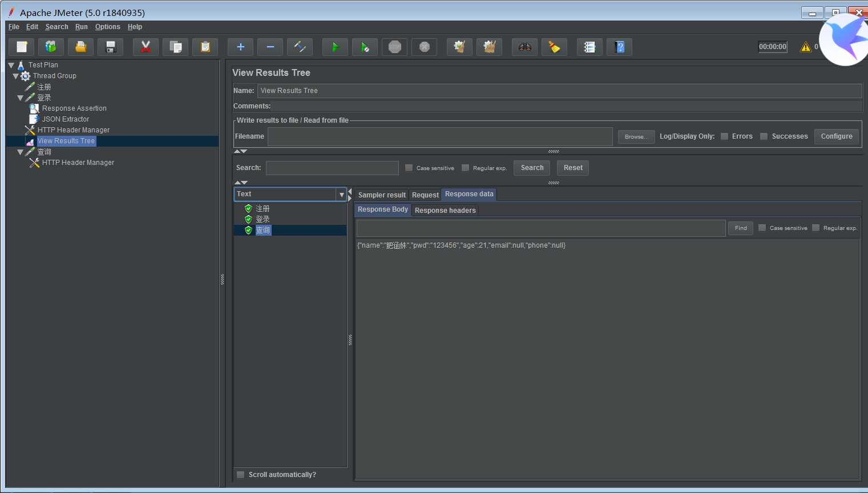868x493 pixels.
Task: Open Search with the binoculars icon
Action: (x=525, y=47)
